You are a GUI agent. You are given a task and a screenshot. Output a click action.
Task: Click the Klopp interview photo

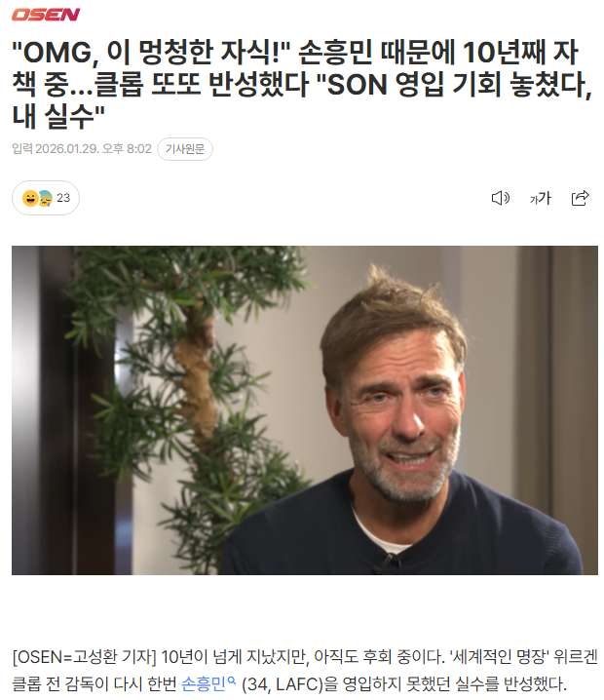(305, 409)
